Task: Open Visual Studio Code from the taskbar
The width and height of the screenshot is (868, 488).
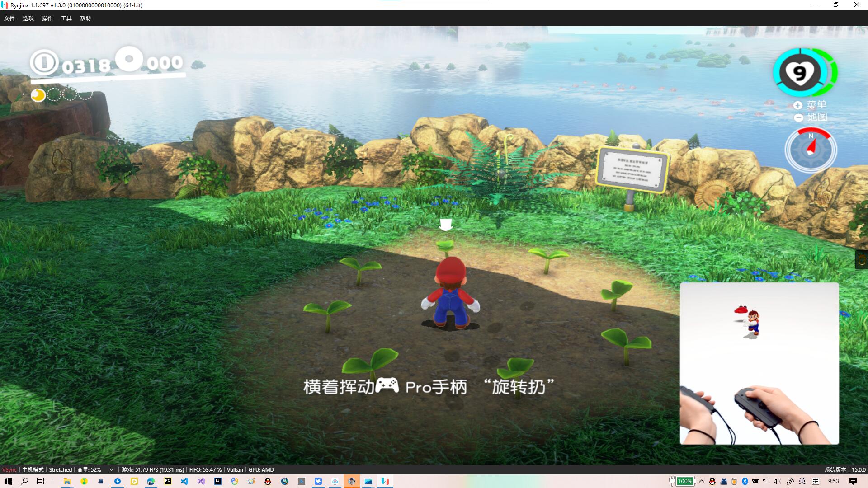Action: click(184, 481)
